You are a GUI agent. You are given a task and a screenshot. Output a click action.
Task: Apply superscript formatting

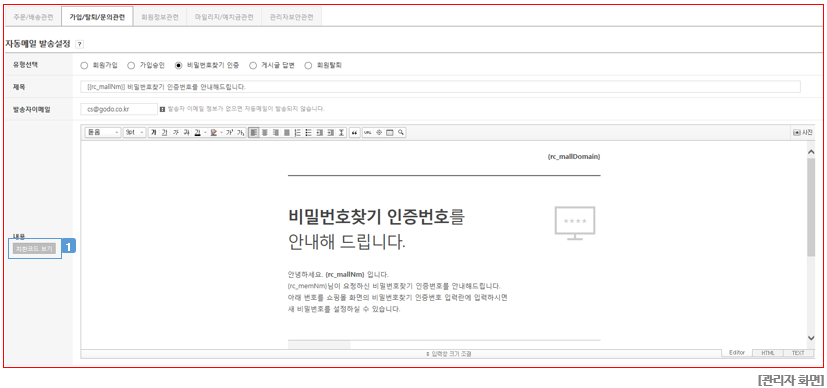coord(229,133)
